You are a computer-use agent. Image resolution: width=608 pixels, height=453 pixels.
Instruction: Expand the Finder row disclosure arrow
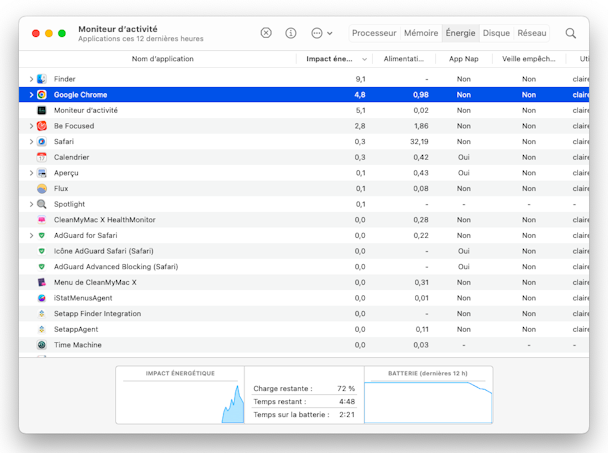point(31,79)
